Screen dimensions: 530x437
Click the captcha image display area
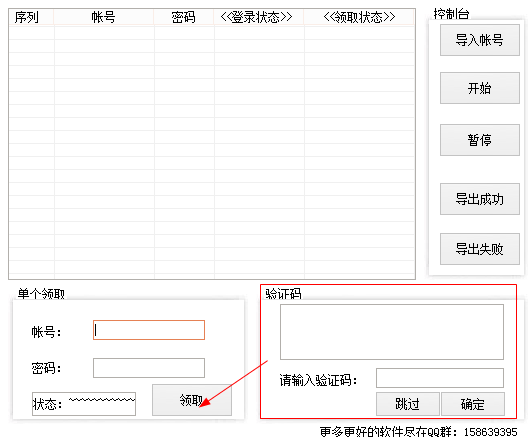[392, 332]
